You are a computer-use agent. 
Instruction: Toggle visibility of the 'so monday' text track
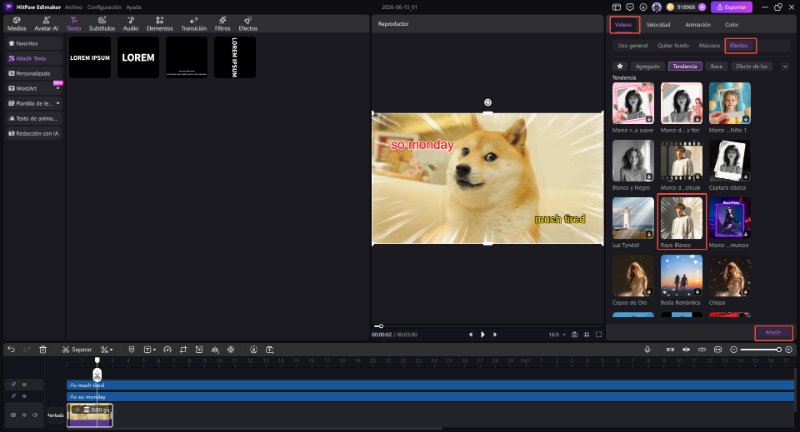[24, 396]
